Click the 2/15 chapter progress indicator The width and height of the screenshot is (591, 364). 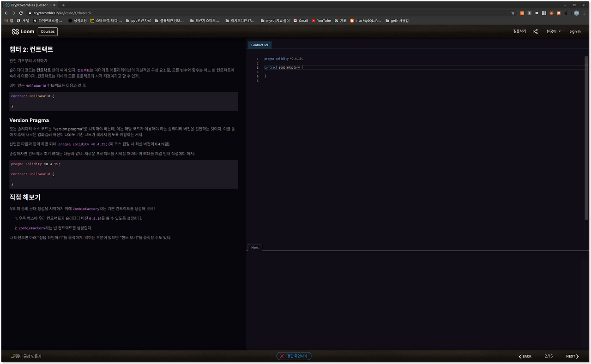tap(549, 356)
